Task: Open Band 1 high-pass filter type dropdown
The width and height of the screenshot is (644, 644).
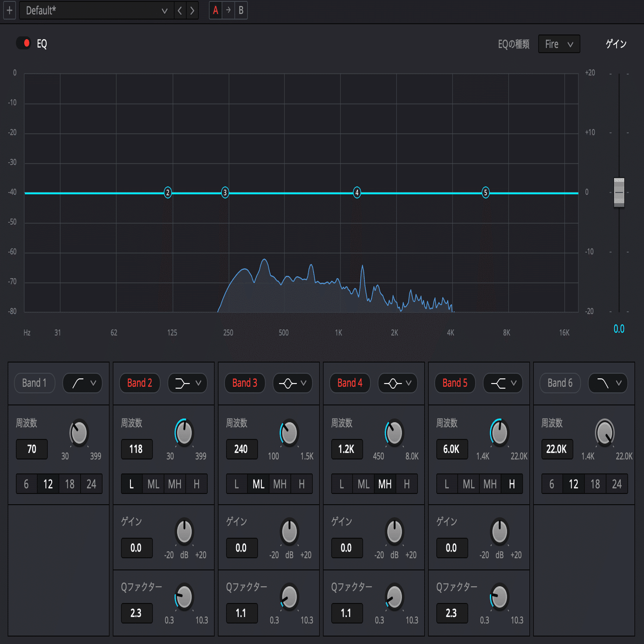Action: tap(82, 383)
